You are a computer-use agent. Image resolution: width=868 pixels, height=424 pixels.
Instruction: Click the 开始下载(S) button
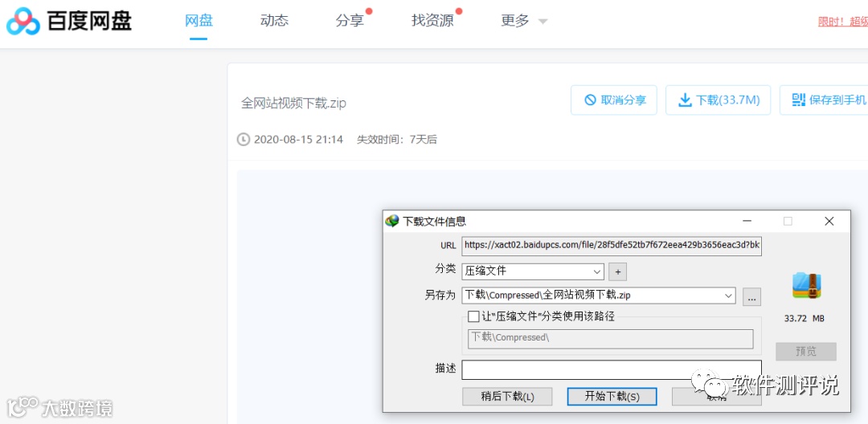click(612, 397)
